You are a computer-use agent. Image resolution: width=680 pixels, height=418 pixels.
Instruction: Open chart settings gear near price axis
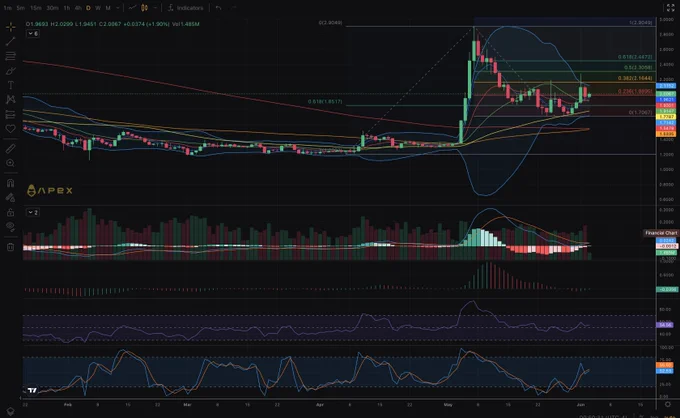[x=668, y=404]
